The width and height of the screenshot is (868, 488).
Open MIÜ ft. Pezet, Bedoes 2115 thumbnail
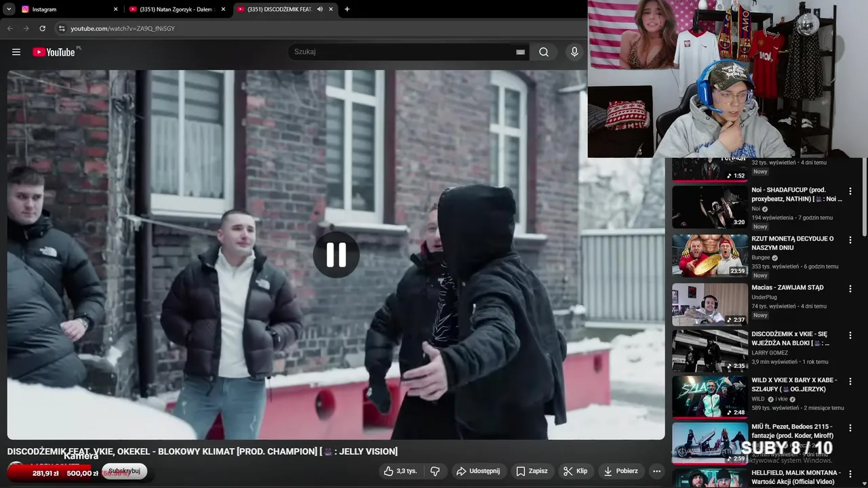[x=710, y=443]
